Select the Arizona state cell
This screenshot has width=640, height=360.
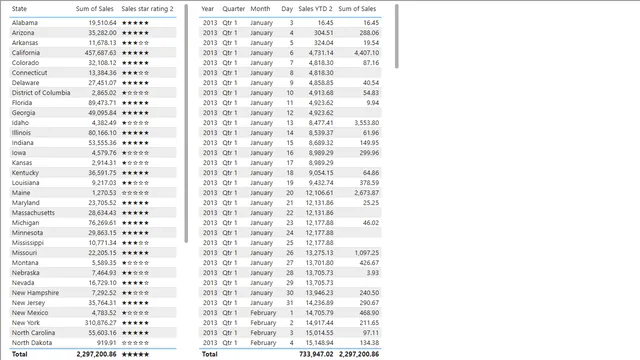[x=23, y=33]
